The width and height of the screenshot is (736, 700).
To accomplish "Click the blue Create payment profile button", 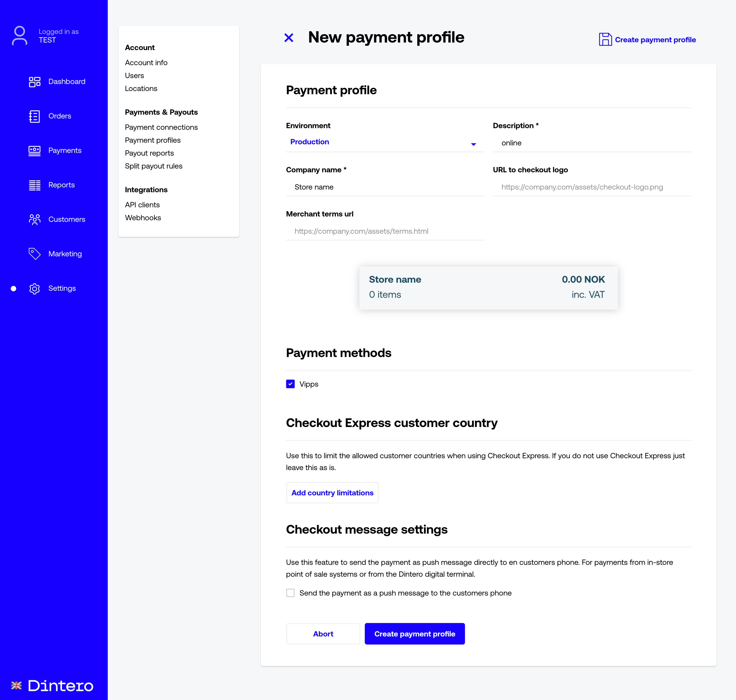I will 415,634.
